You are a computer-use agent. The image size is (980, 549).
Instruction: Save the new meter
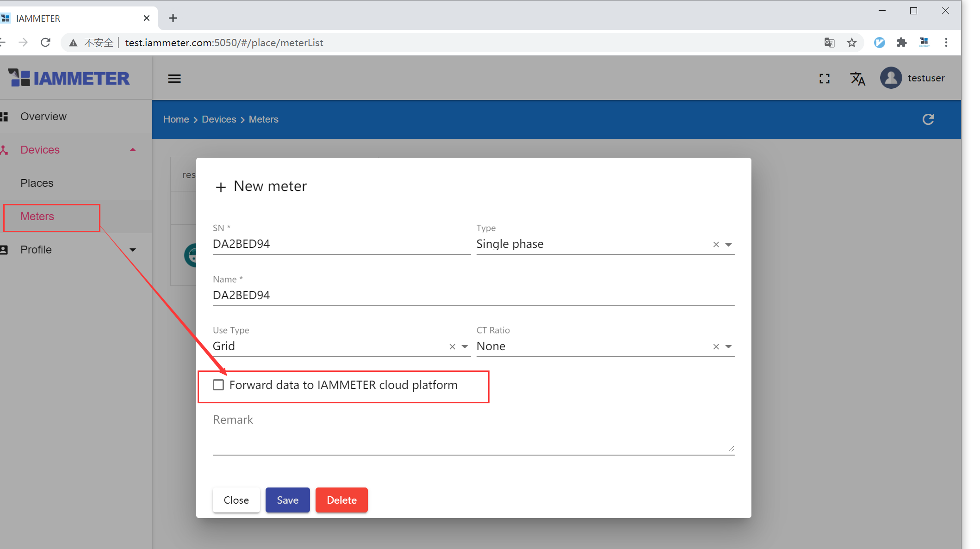point(287,500)
